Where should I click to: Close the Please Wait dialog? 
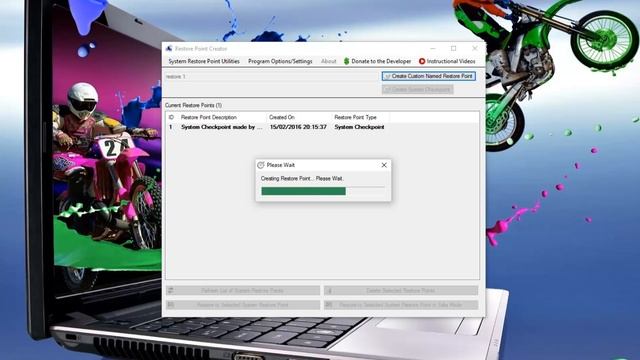click(x=384, y=165)
